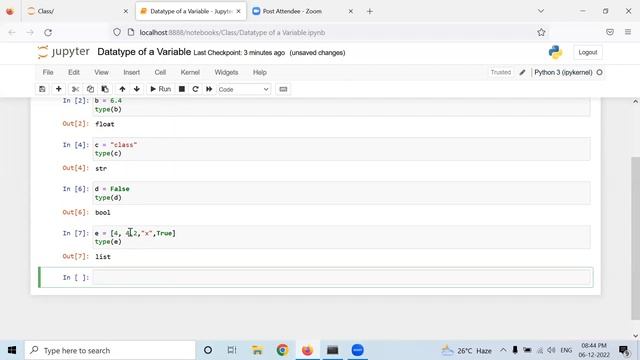
Task: Switch to the Class/ browser tab
Action: point(78,11)
